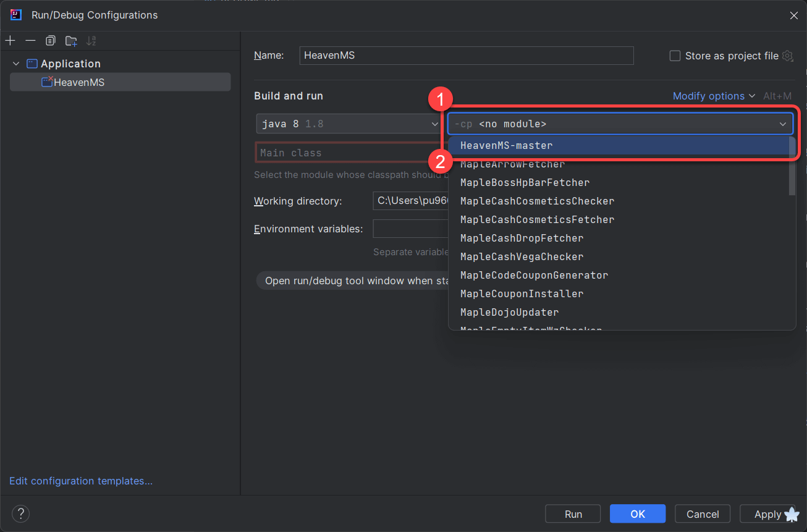Copy the selected configuration
The width and height of the screenshot is (807, 532).
coord(51,41)
